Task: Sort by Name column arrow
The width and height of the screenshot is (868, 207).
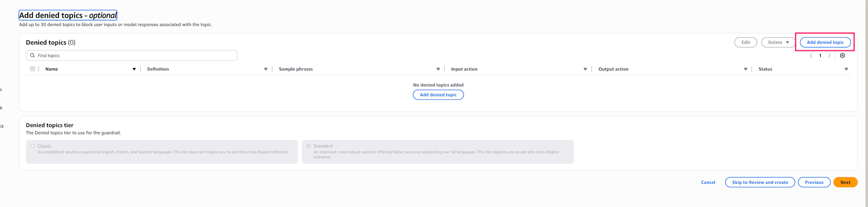Action: point(134,69)
